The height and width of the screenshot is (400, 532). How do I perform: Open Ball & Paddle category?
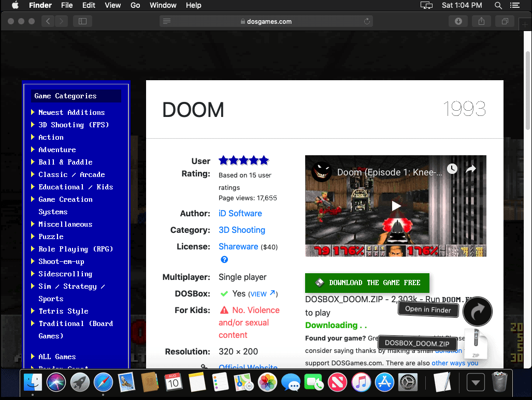click(x=65, y=162)
